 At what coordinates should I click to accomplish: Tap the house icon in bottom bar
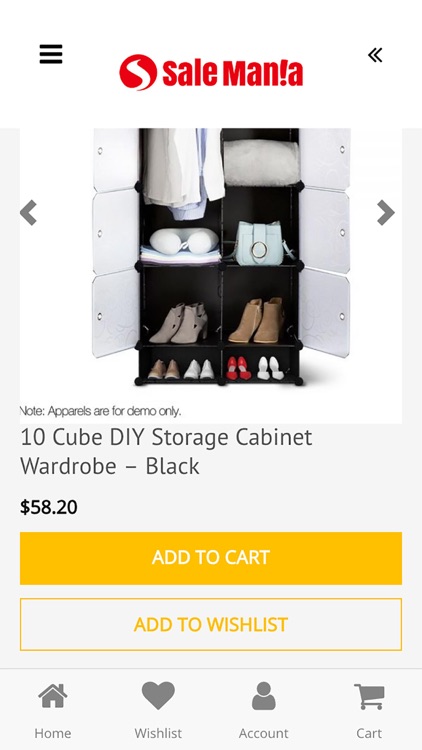coord(53,696)
